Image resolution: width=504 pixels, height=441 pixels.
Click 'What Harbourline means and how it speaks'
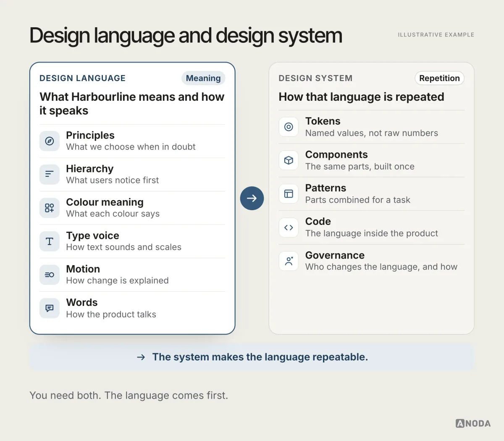[132, 104]
